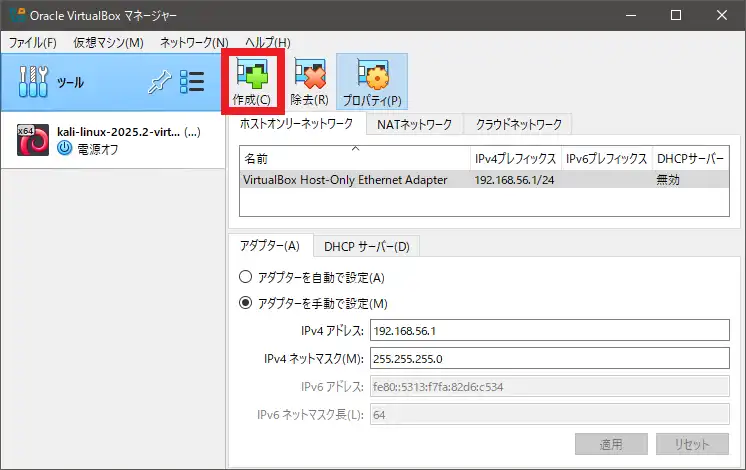This screenshot has width=746, height=470.
Task: Click the IPv6 アドレス field
Action: point(550,386)
